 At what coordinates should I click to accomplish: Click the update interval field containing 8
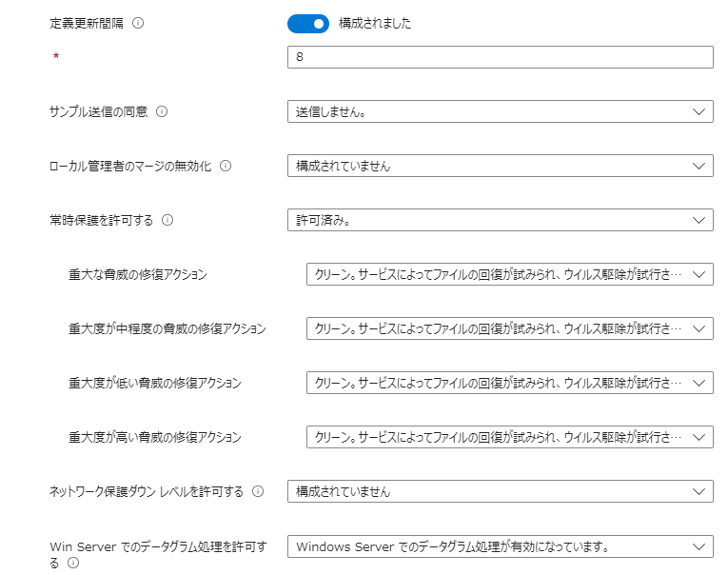coord(500,57)
